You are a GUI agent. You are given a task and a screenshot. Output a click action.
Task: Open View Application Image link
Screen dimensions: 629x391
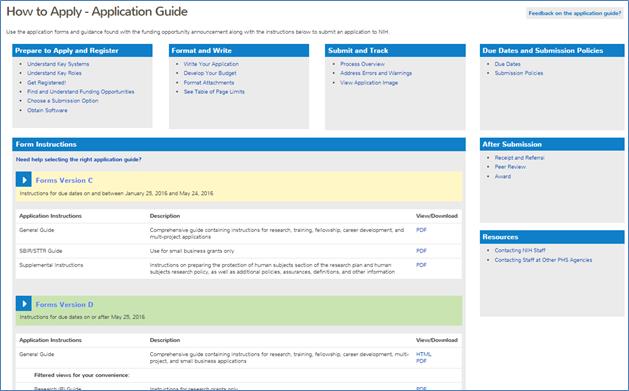click(369, 83)
